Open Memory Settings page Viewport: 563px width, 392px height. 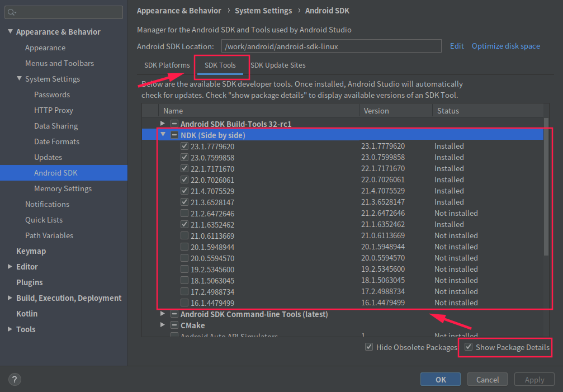[x=63, y=188]
